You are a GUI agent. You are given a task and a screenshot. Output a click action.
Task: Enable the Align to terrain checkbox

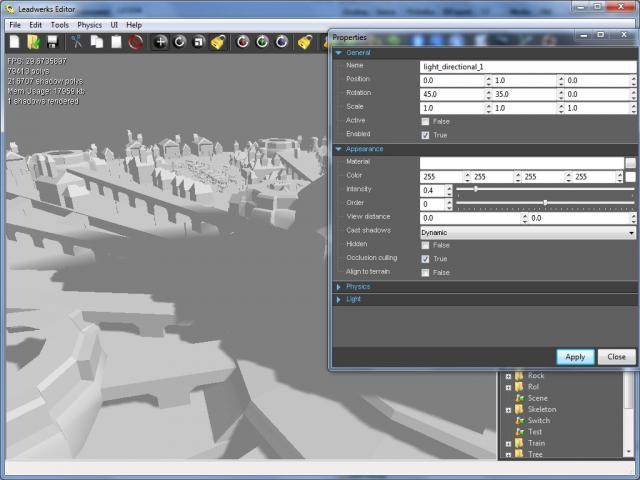pos(426,272)
